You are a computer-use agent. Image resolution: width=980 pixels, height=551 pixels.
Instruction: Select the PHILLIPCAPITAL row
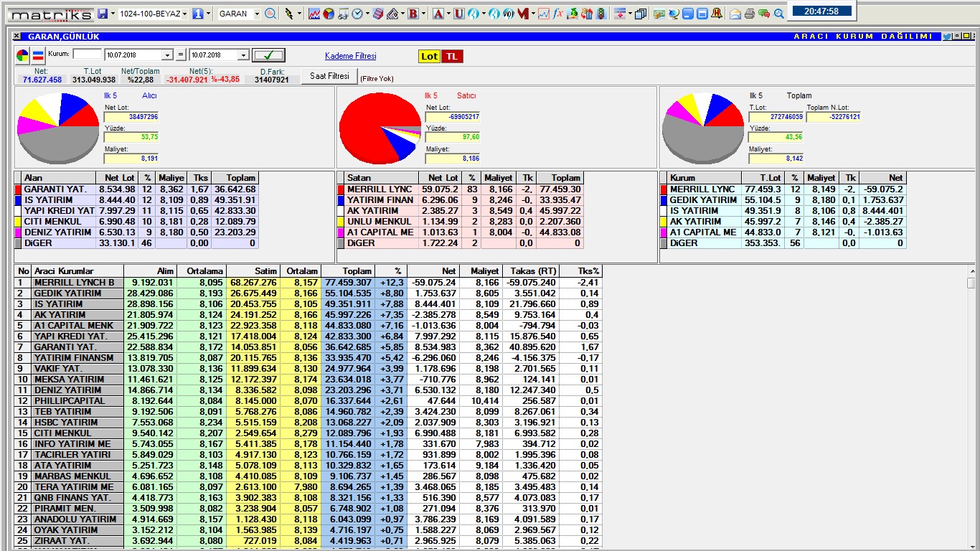click(308, 401)
